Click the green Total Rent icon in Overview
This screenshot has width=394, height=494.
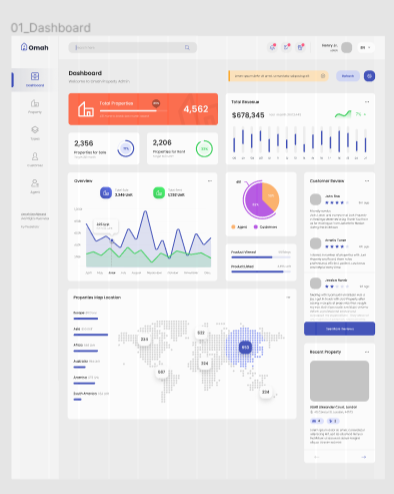(x=159, y=193)
